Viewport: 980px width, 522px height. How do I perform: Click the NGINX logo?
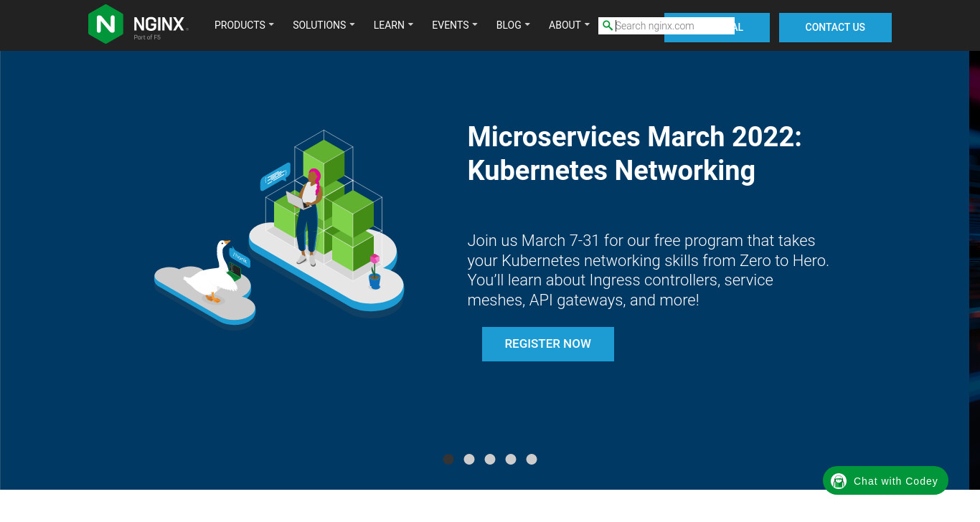(138, 24)
